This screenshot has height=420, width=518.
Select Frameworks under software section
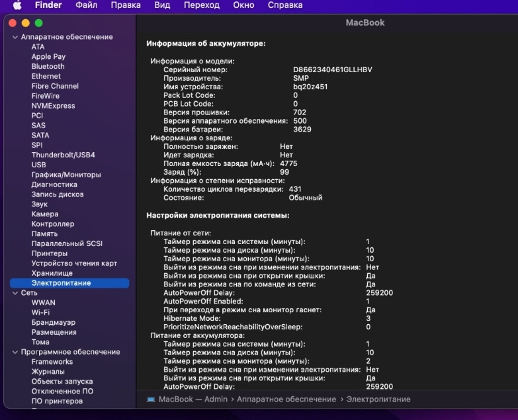coord(52,362)
